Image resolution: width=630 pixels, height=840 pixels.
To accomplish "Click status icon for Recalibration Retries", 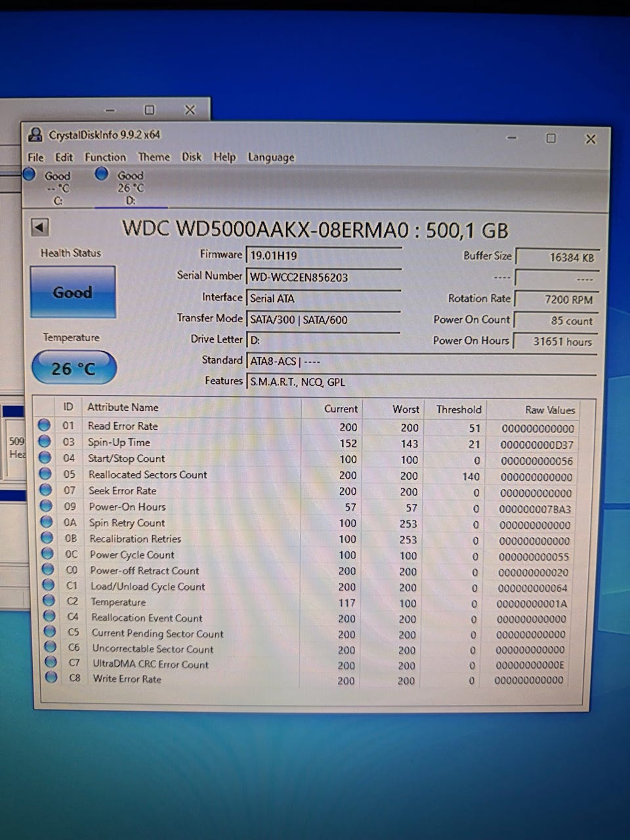I will point(47,537).
